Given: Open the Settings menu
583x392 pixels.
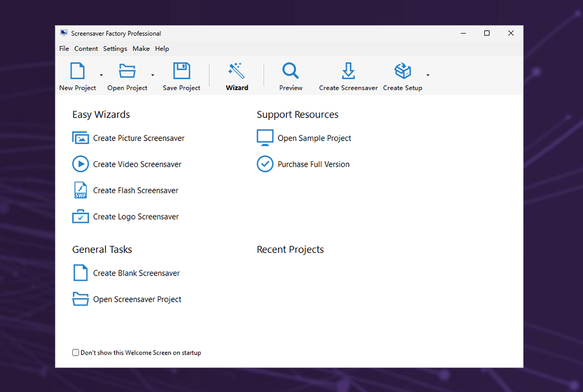Looking at the screenshot, I should [x=115, y=49].
